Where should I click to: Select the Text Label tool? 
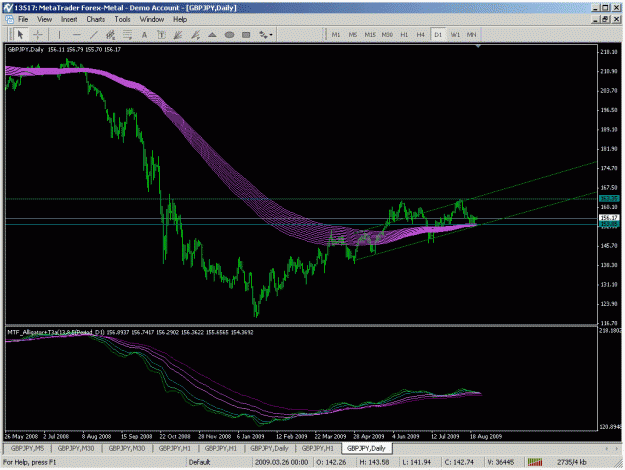(x=161, y=35)
